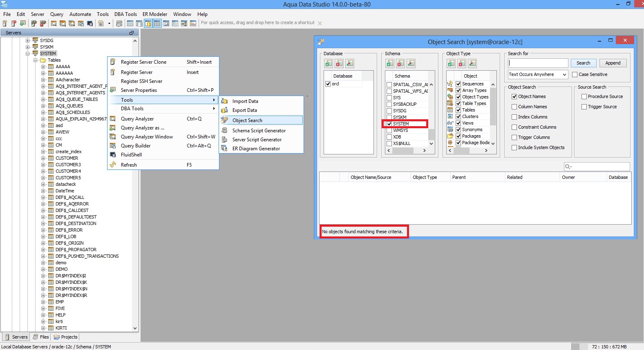The image size is (644, 350).
Task: Sort results by Owner column header
Action: click(x=583, y=177)
